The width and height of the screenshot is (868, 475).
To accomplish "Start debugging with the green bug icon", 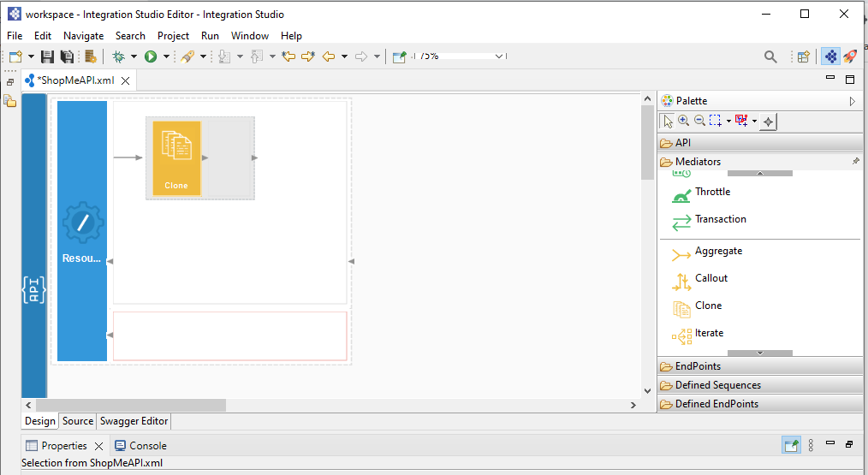I will click(118, 56).
